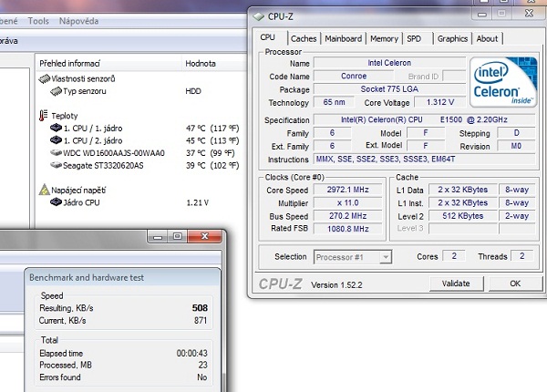547x392 pixels.
Task: Click the CPU-Z title bar icon
Action: [262, 15]
